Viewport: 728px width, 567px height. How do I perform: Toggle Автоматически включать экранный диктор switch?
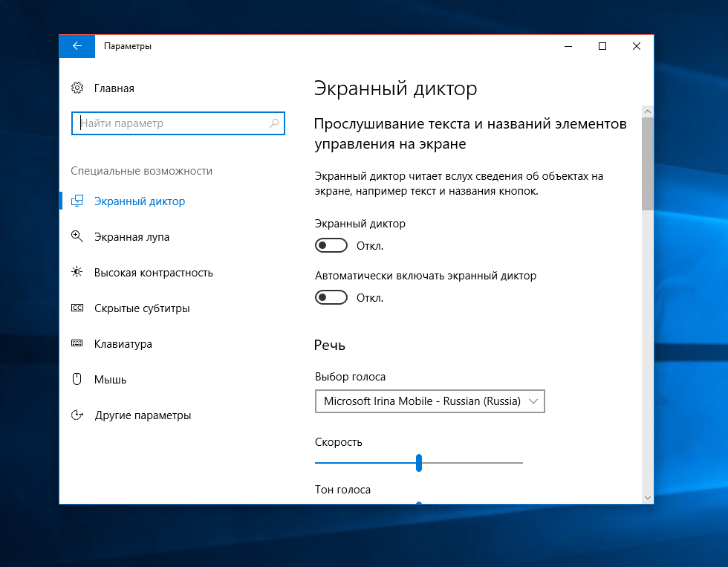pyautogui.click(x=331, y=297)
